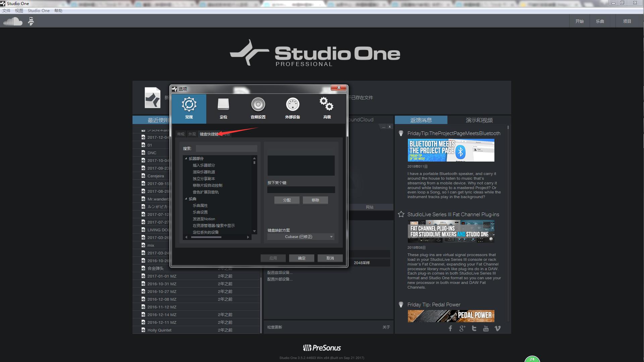644x362 pixels.
Task: Go to the 开始 start page button
Action: pyautogui.click(x=579, y=21)
